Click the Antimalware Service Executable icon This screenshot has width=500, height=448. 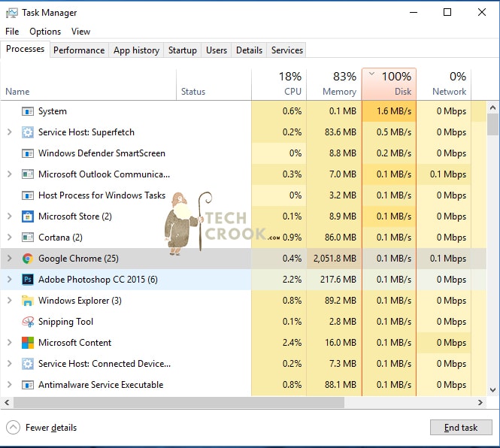[28, 385]
